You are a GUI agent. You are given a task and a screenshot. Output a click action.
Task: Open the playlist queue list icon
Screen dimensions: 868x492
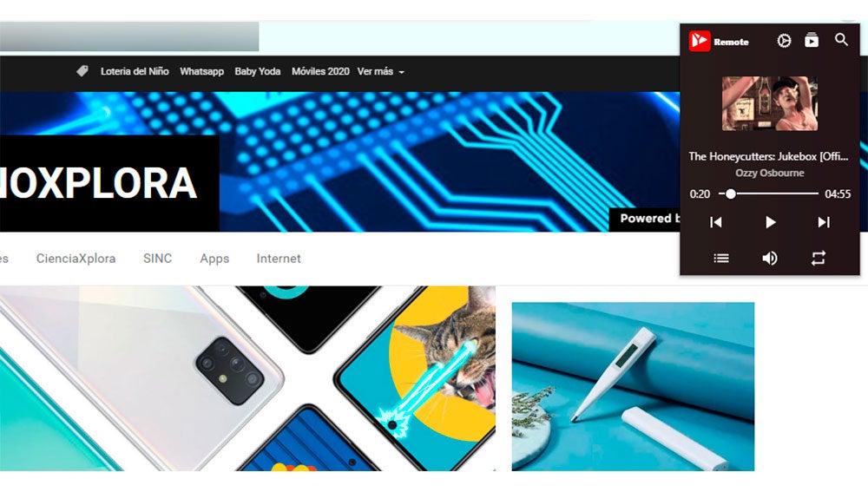[x=721, y=258]
